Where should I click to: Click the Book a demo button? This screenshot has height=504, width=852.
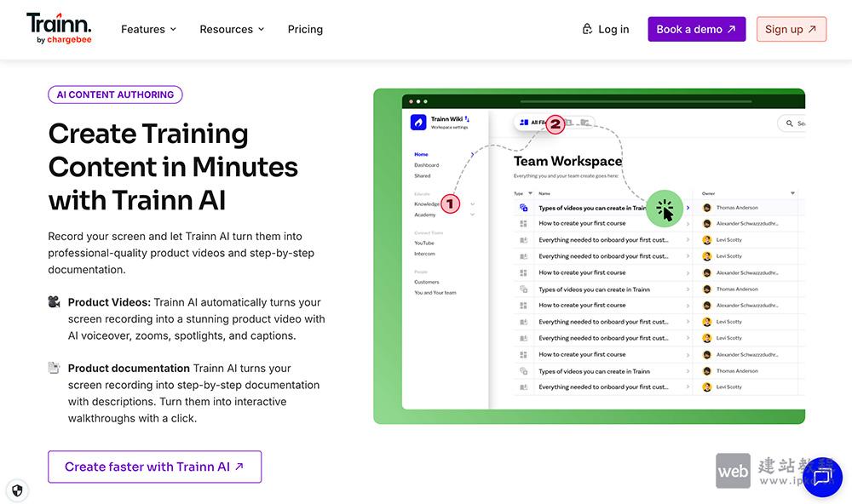coord(696,29)
